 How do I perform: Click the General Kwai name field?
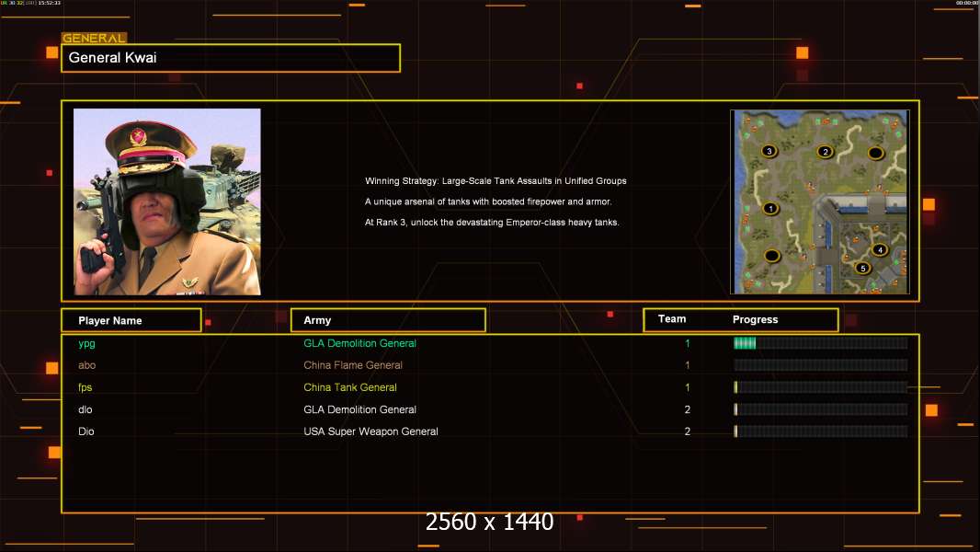(231, 58)
